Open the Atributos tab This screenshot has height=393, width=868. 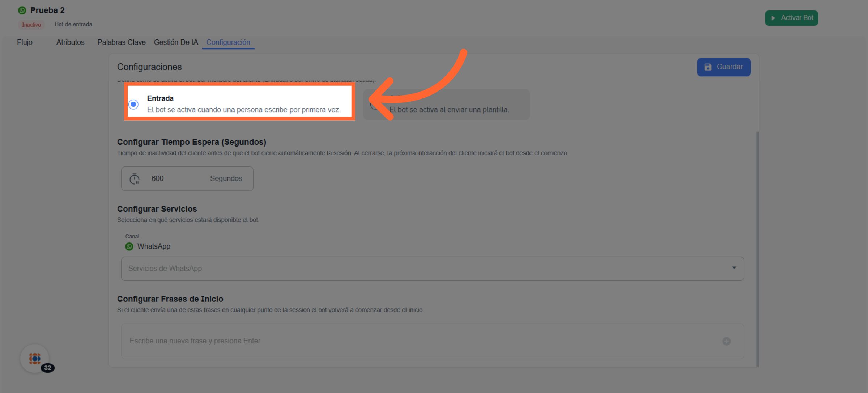pyautogui.click(x=70, y=42)
